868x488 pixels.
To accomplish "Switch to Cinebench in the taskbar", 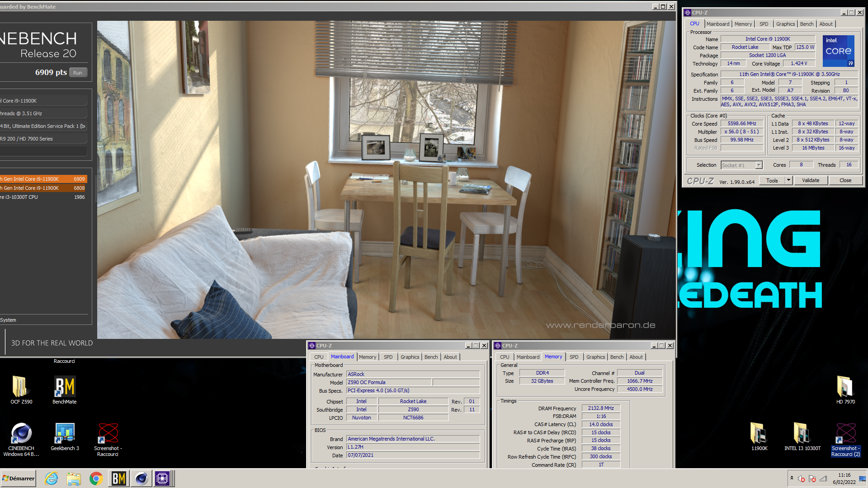I will coord(141,479).
